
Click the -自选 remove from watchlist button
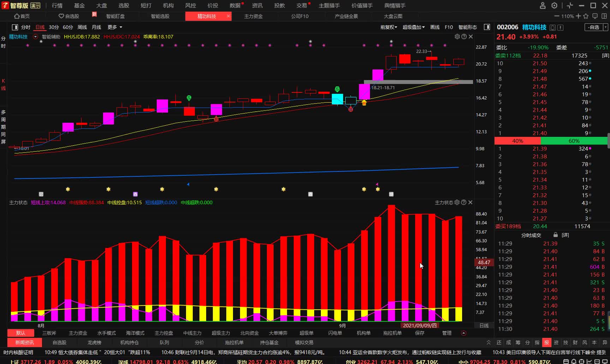coord(594,27)
